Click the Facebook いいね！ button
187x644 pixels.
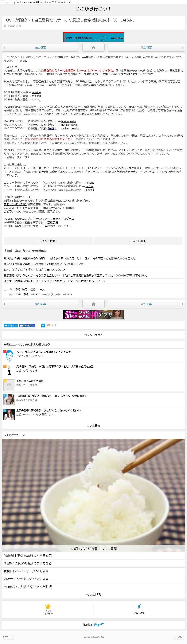pos(27,326)
